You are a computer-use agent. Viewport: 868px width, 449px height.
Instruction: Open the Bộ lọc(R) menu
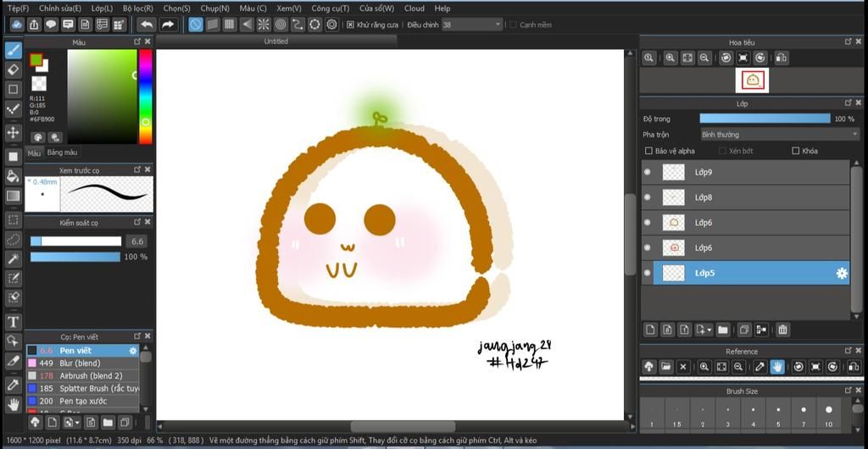[x=138, y=8]
